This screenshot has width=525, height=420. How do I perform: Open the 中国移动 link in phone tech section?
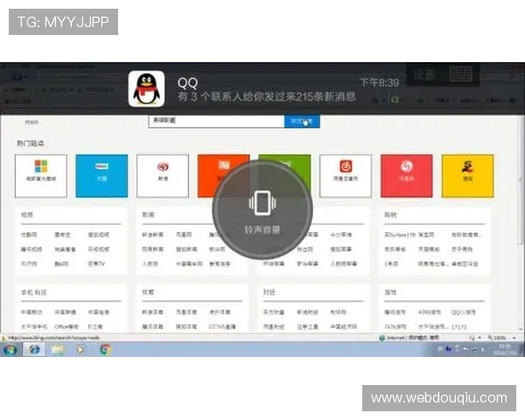(x=31, y=312)
